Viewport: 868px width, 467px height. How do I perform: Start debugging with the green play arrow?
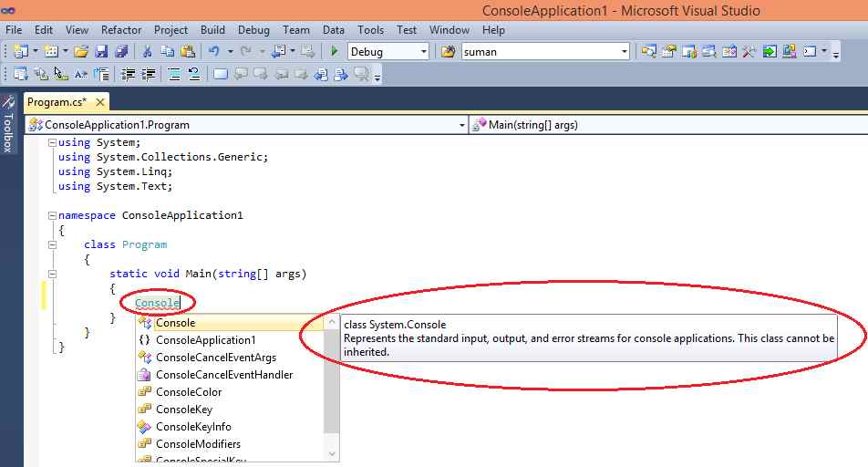click(x=334, y=51)
